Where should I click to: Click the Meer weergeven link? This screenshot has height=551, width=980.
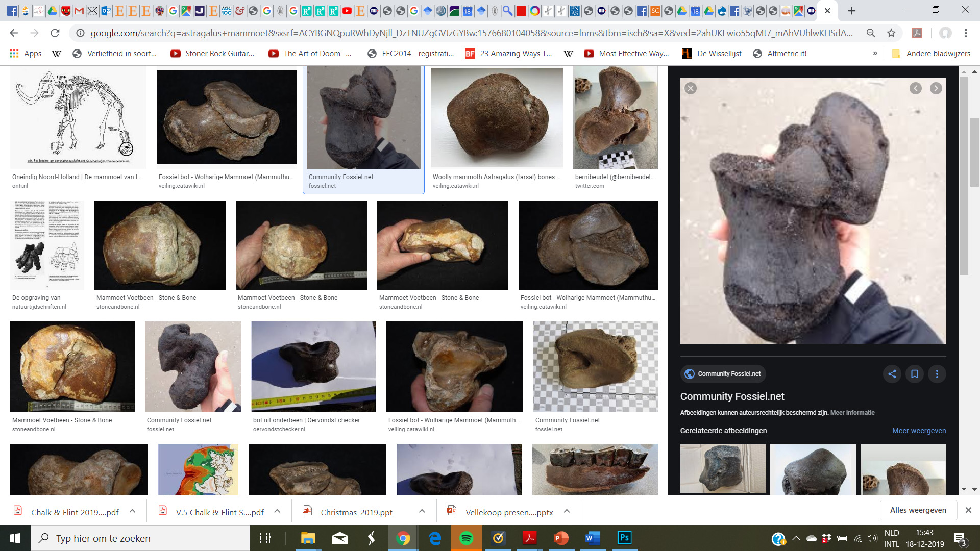[x=919, y=431]
